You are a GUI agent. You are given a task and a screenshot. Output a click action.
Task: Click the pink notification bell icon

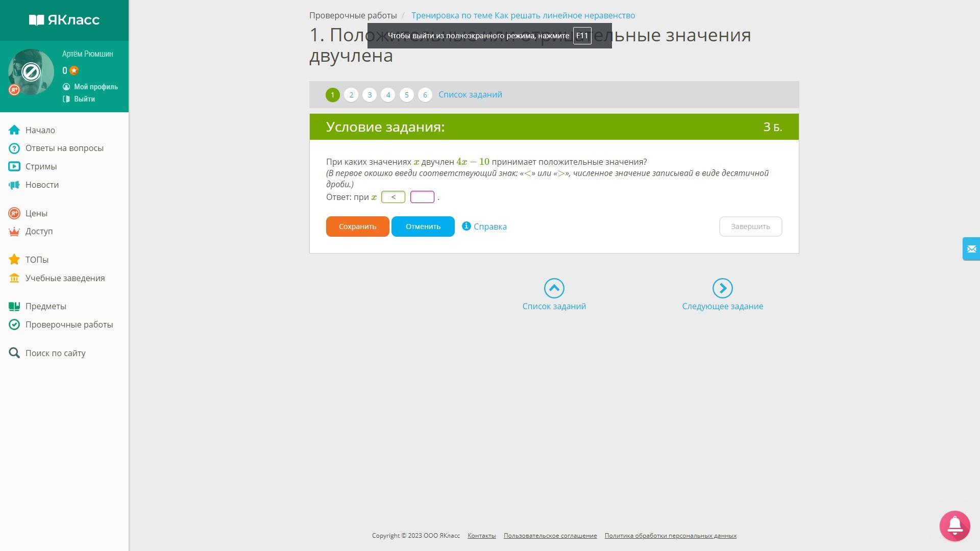pyautogui.click(x=954, y=525)
